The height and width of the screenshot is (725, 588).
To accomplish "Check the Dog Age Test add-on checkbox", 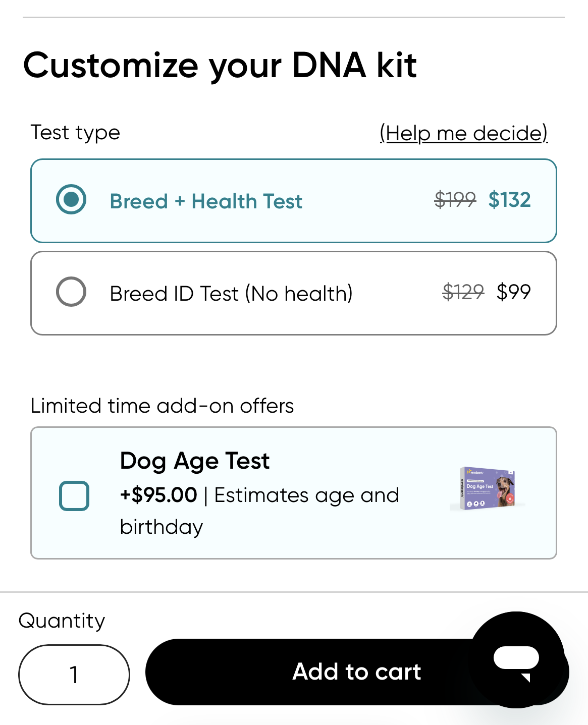I will pyautogui.click(x=74, y=495).
